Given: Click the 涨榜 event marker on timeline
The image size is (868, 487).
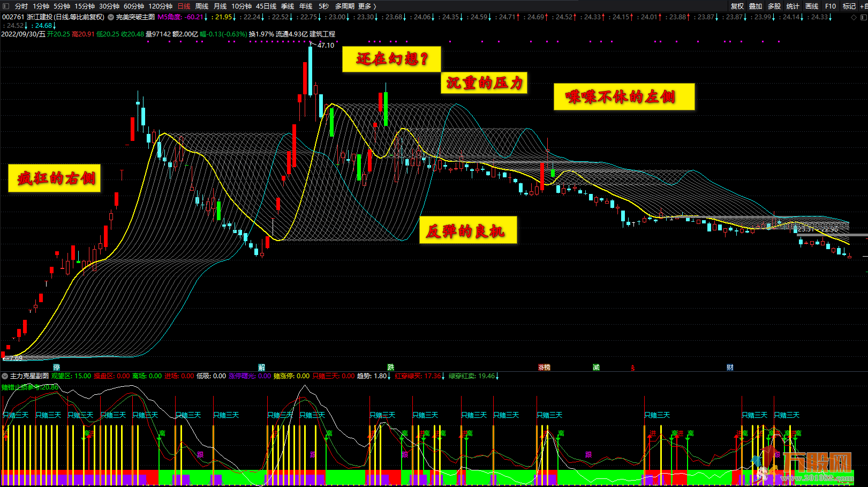Looking at the screenshot, I should pos(544,367).
